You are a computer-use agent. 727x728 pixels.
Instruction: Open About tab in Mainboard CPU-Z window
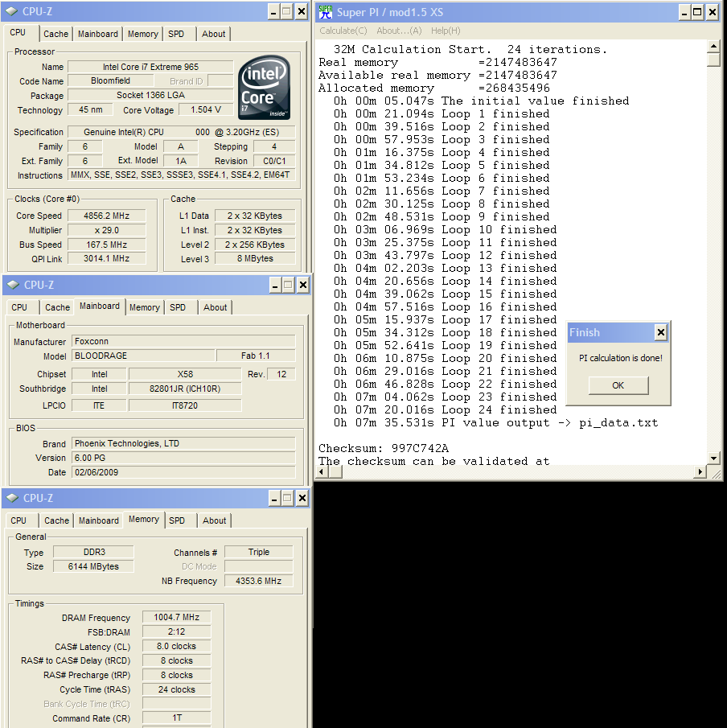coord(215,307)
